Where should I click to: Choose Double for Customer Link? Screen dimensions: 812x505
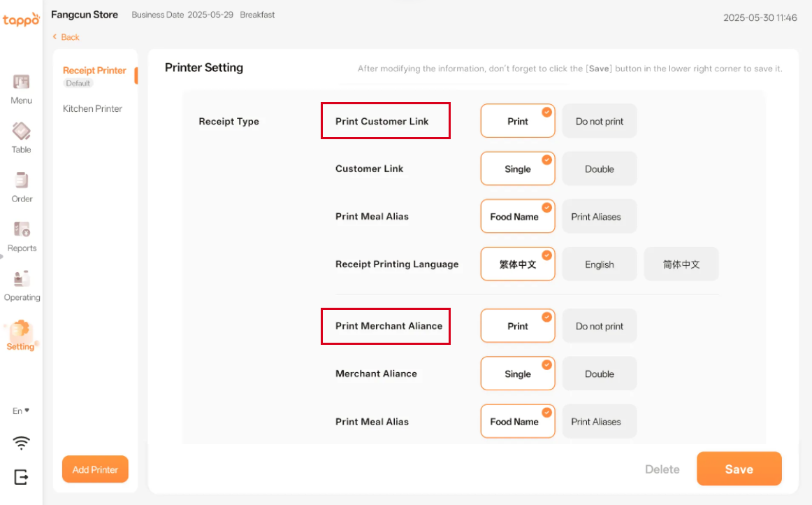point(599,169)
